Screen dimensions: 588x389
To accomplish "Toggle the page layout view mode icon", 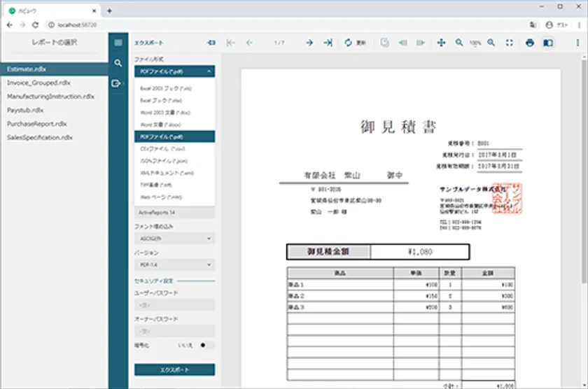I will (x=548, y=43).
